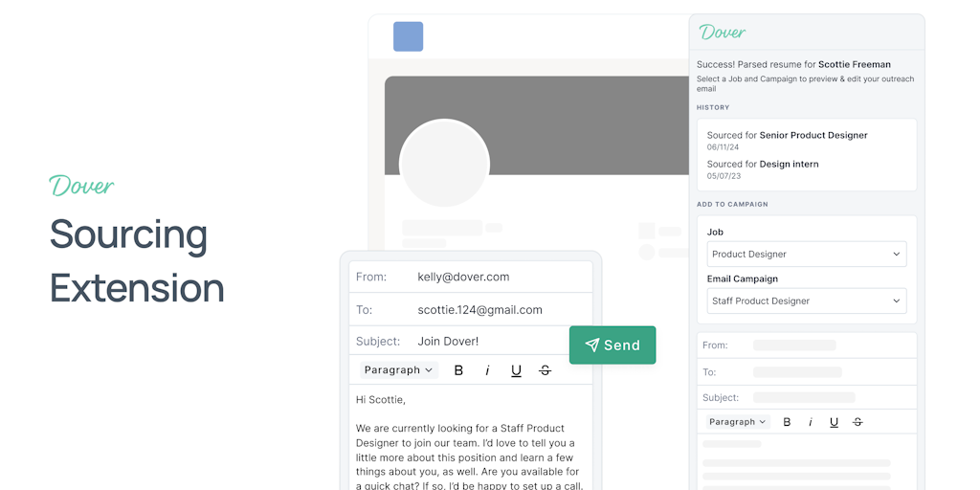Click the To field with scottie.124@gmail.com
The image size is (980, 490).
pos(471,309)
